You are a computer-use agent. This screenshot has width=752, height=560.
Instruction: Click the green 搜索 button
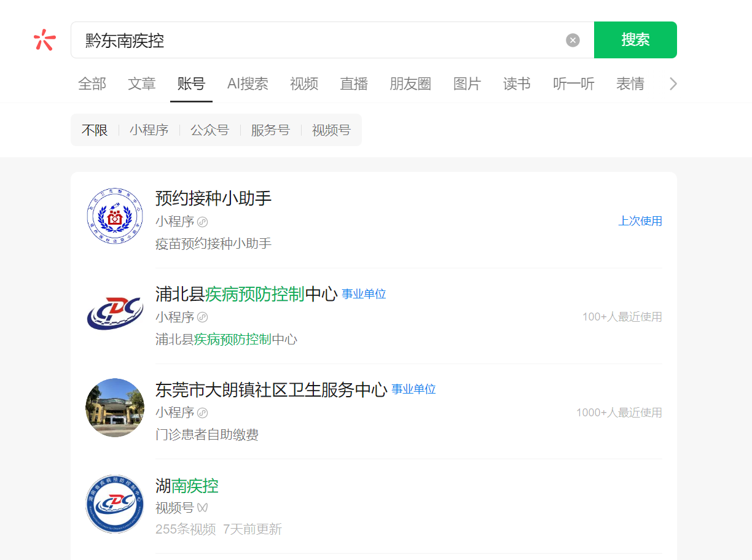point(635,40)
